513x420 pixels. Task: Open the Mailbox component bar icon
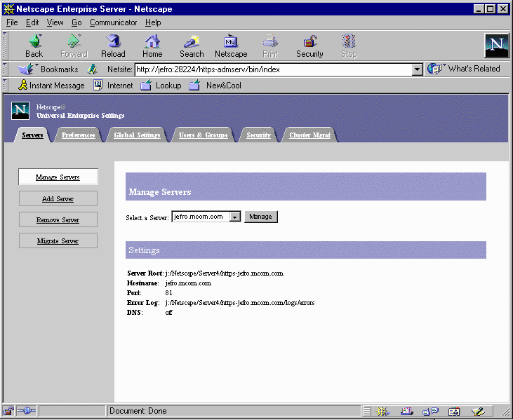coord(406,411)
